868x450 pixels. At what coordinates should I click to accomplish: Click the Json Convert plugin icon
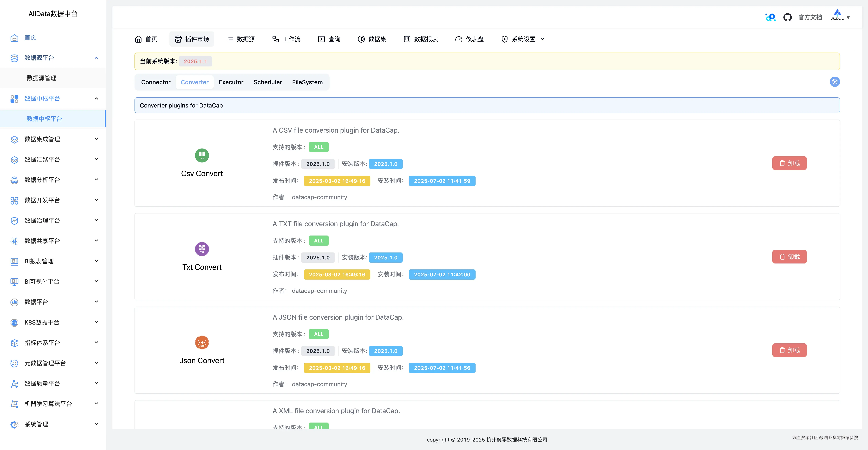(x=202, y=343)
